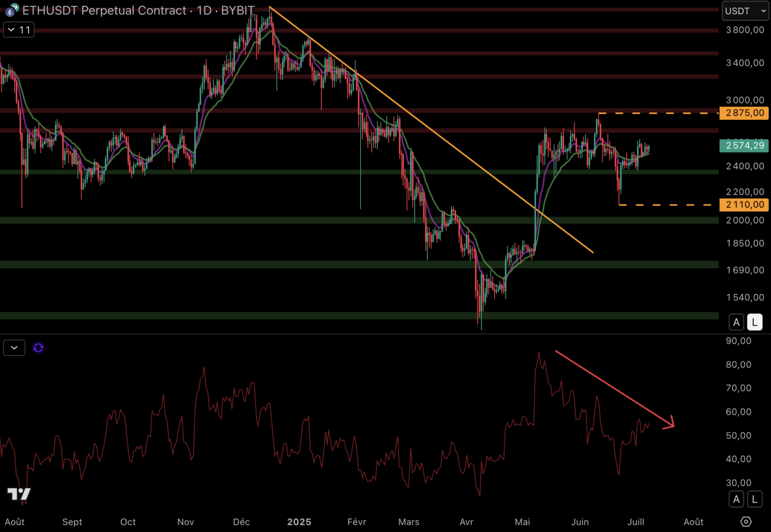This screenshot has height=532, width=771.
Task: Open the USDT currency dropdown
Action: coord(745,11)
